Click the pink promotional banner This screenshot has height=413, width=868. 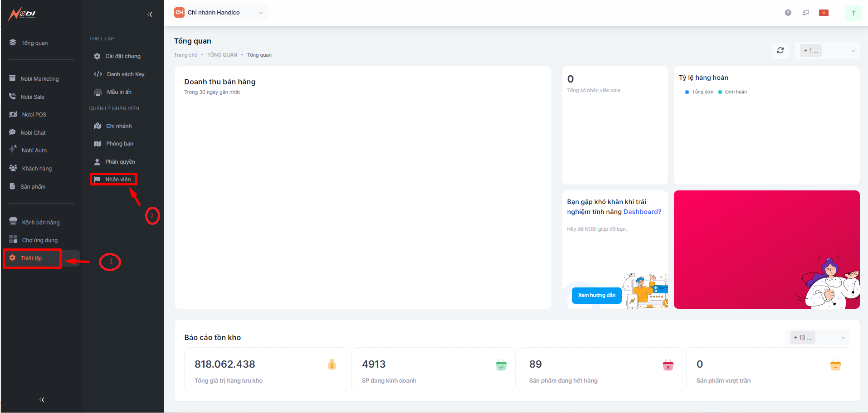point(766,249)
